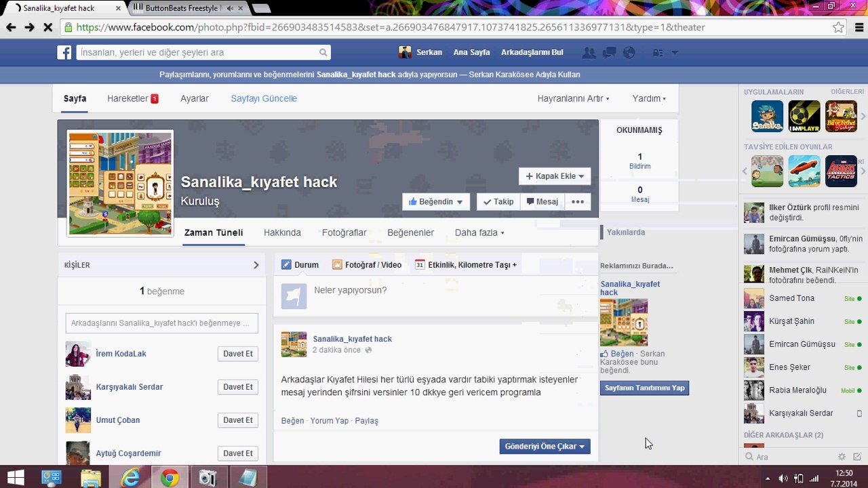Viewport: 868px width, 488px height.
Task: Open the messages icon in top bar
Action: point(609,52)
